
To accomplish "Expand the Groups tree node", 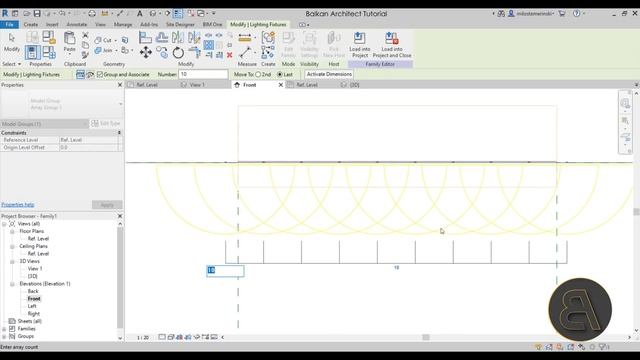I will click(x=4, y=336).
